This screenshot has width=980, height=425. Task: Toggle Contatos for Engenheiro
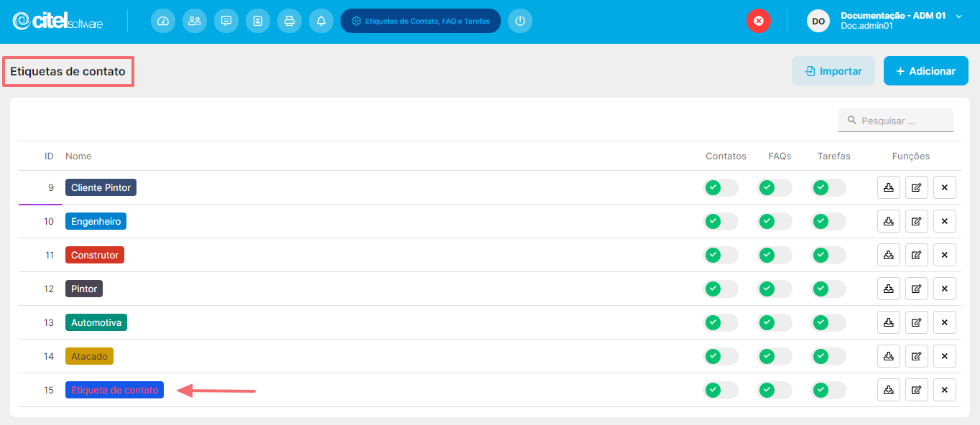721,221
